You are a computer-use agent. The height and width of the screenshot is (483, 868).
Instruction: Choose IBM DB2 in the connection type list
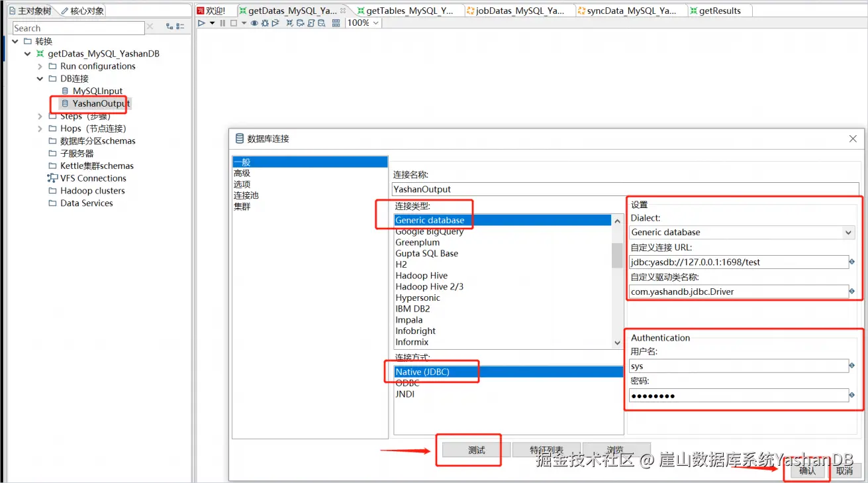coord(412,309)
